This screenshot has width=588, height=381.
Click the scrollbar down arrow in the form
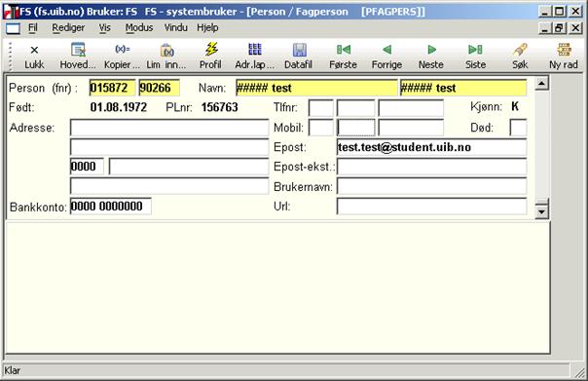(x=542, y=211)
